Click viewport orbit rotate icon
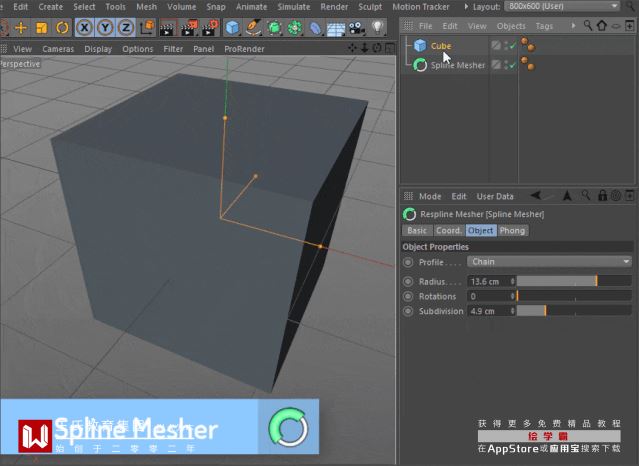This screenshot has height=466, width=639. [377, 48]
